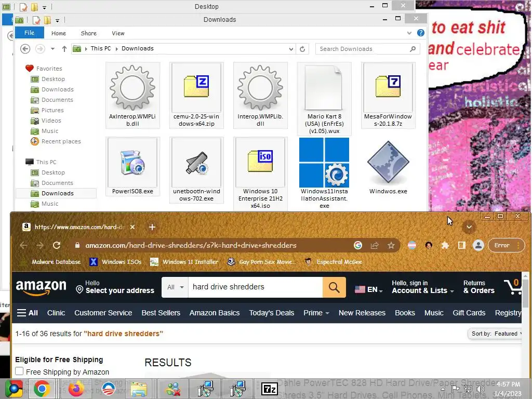Open the Best Sellers link
The image size is (532, 399).
161,313
